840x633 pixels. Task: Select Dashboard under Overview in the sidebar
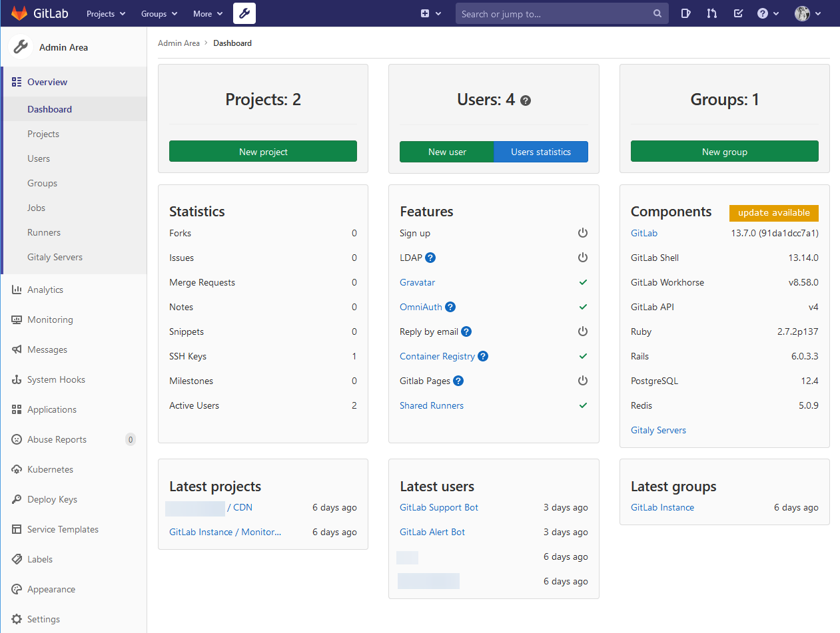pyautogui.click(x=49, y=109)
